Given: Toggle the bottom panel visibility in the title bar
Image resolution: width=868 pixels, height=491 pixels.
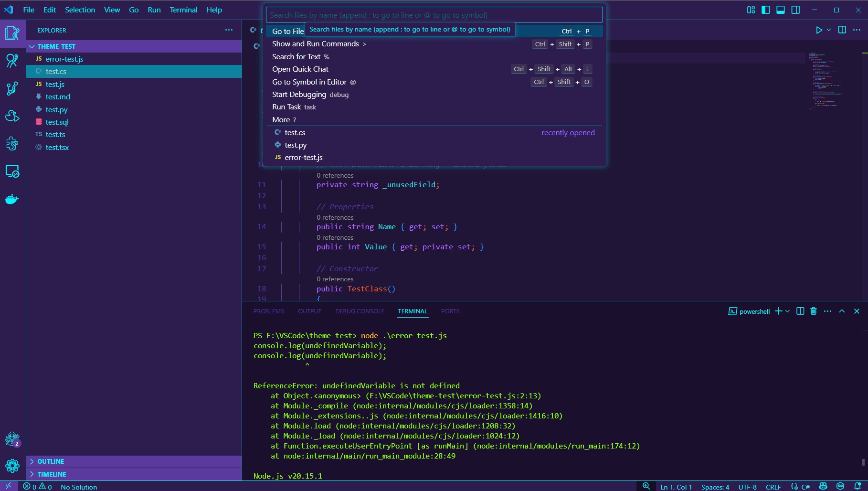Looking at the screenshot, I should pyautogui.click(x=781, y=10).
